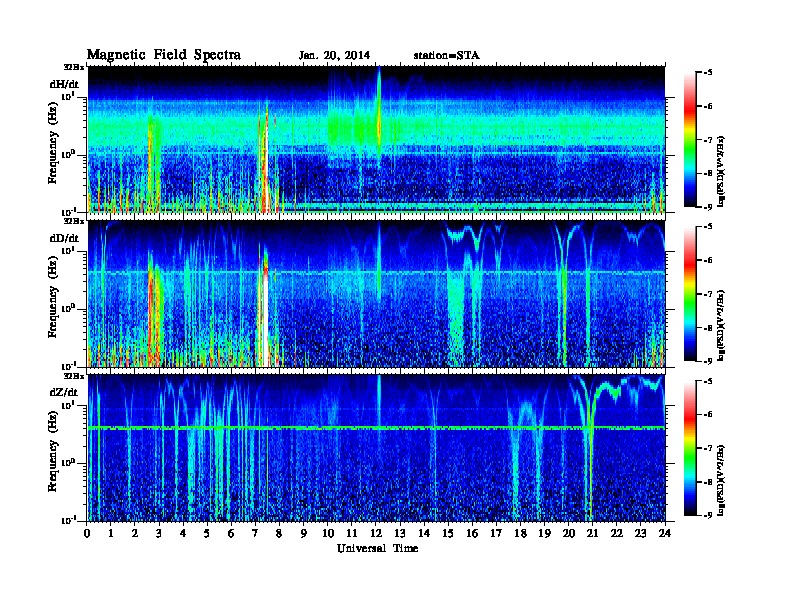Screen dimensions: 792x612
Task: Click the "24" hour tick label
Action: click(665, 534)
